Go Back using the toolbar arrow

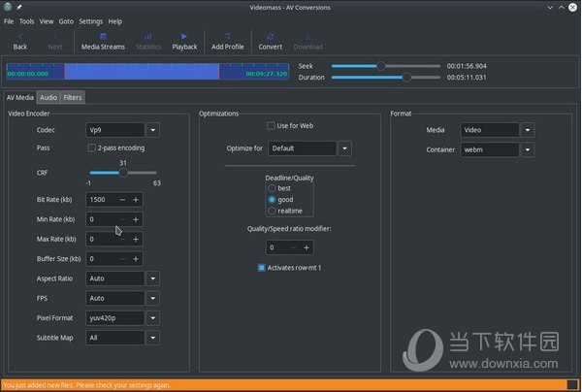(20, 42)
